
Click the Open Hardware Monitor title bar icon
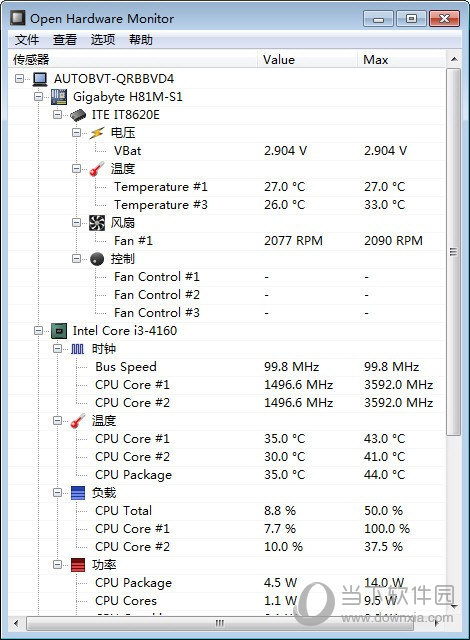click(17, 18)
